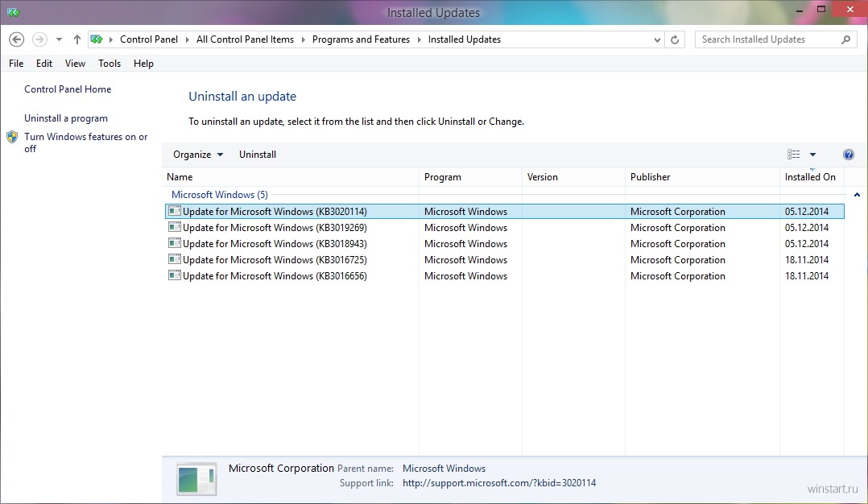Sort by the Publisher column header
Viewport: 868px width, 504px height.
[702, 177]
